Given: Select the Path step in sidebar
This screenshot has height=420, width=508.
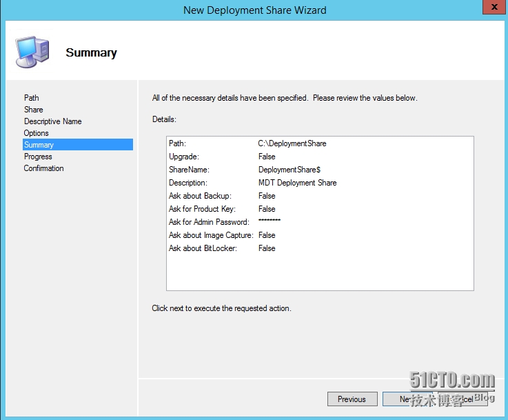Looking at the screenshot, I should coord(32,97).
